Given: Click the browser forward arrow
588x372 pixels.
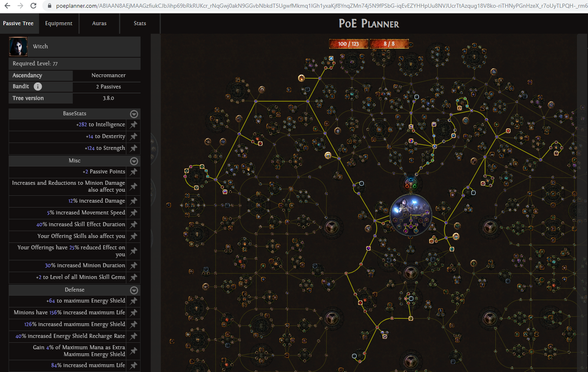Looking at the screenshot, I should [x=20, y=6].
